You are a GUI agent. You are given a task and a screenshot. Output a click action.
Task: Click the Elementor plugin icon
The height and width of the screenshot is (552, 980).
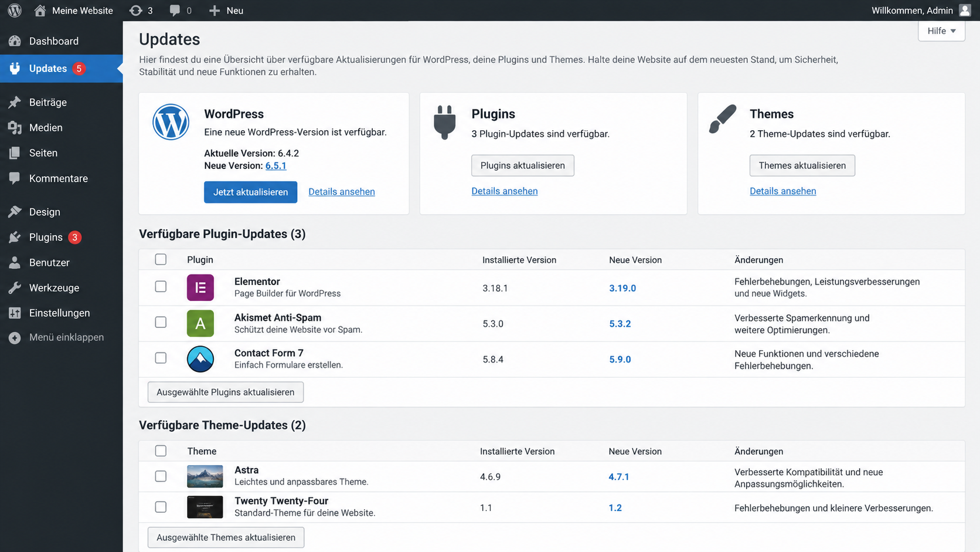[x=200, y=287]
